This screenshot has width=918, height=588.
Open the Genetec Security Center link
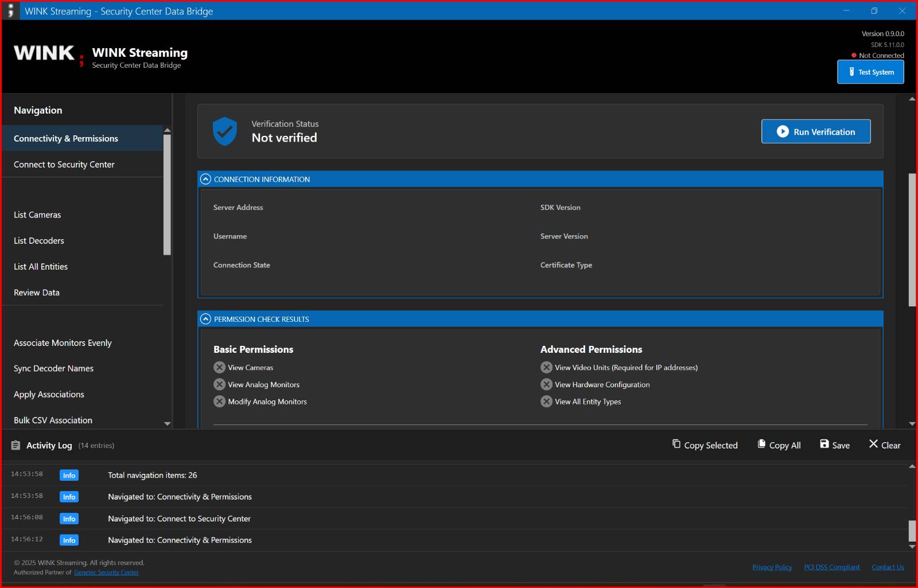coord(106,573)
